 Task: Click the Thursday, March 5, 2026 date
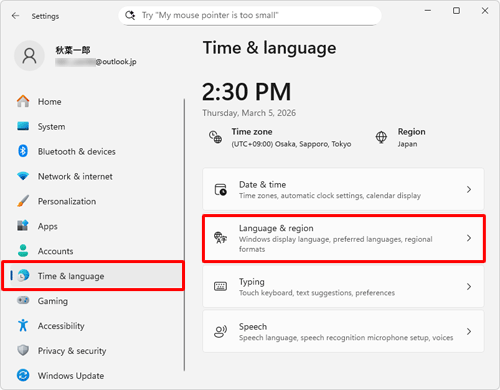(x=249, y=113)
